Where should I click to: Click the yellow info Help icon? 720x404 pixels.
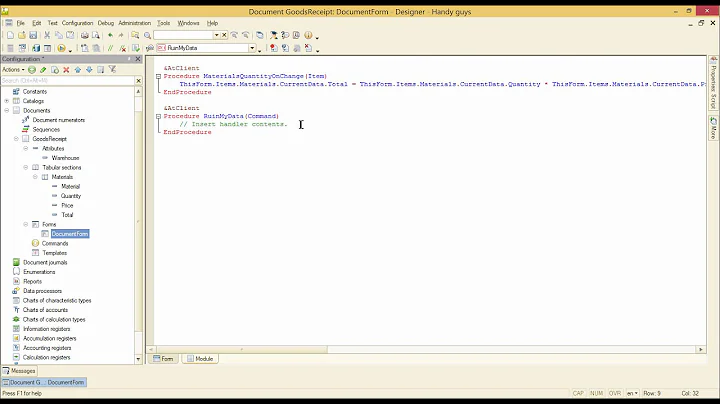308,35
